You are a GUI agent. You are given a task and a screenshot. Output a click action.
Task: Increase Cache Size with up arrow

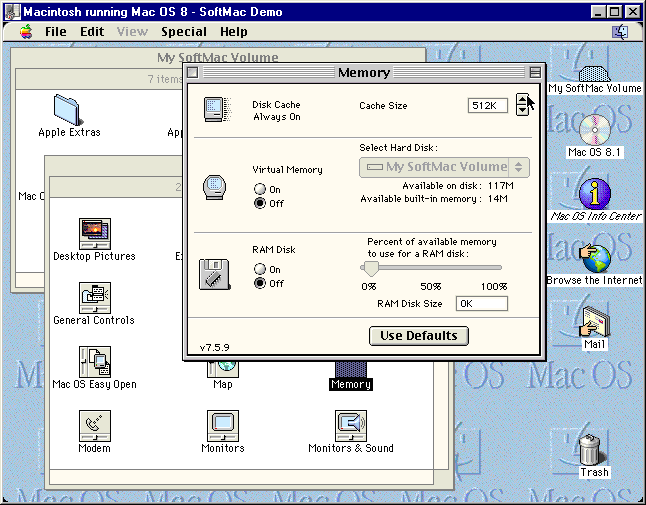tap(522, 99)
